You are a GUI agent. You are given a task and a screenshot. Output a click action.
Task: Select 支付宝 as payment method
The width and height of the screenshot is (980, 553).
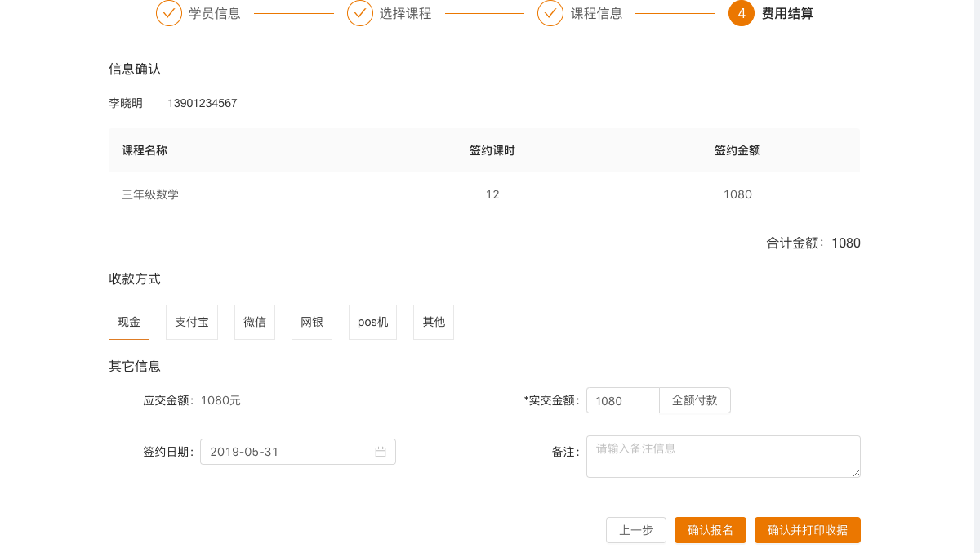coord(192,322)
